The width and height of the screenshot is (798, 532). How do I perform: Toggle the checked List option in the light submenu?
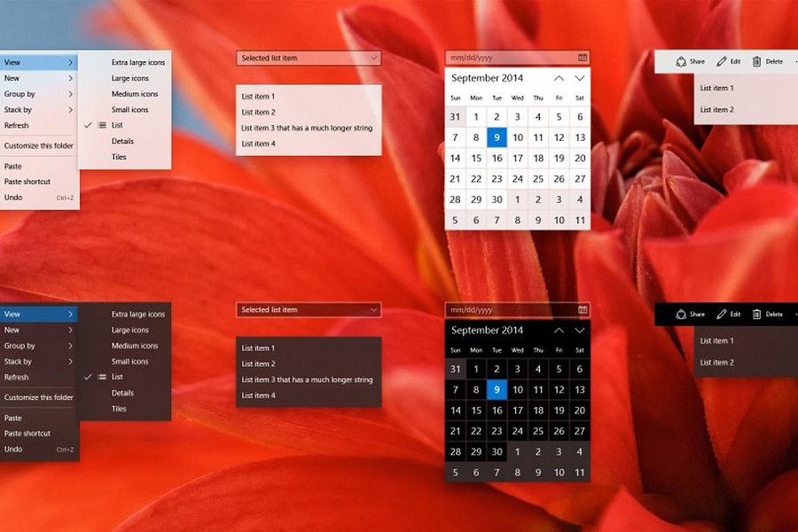(x=117, y=126)
